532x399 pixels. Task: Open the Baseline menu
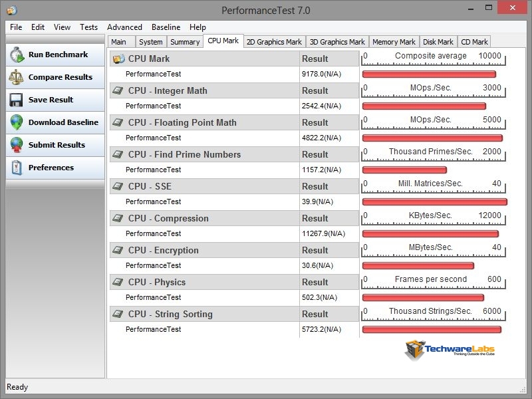(166, 27)
